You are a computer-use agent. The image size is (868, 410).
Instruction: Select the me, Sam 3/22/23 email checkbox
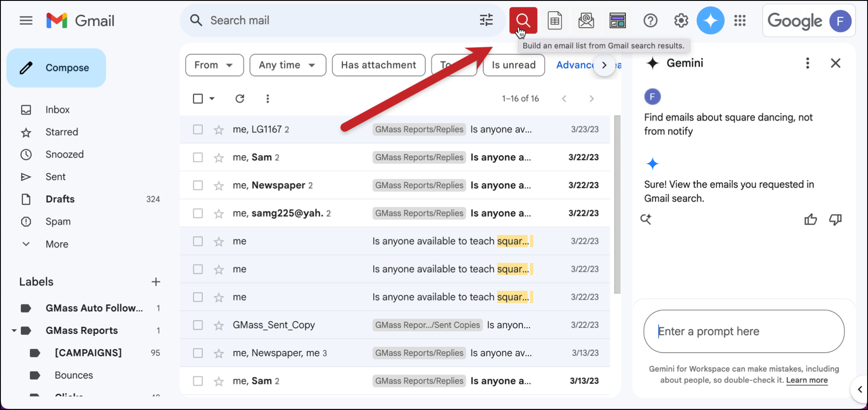click(198, 157)
